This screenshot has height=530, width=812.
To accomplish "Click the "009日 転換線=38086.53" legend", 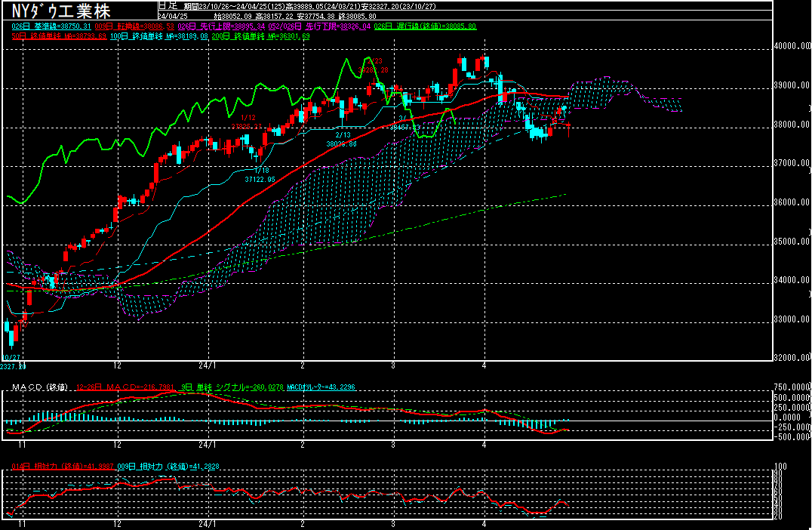I will point(134,26).
